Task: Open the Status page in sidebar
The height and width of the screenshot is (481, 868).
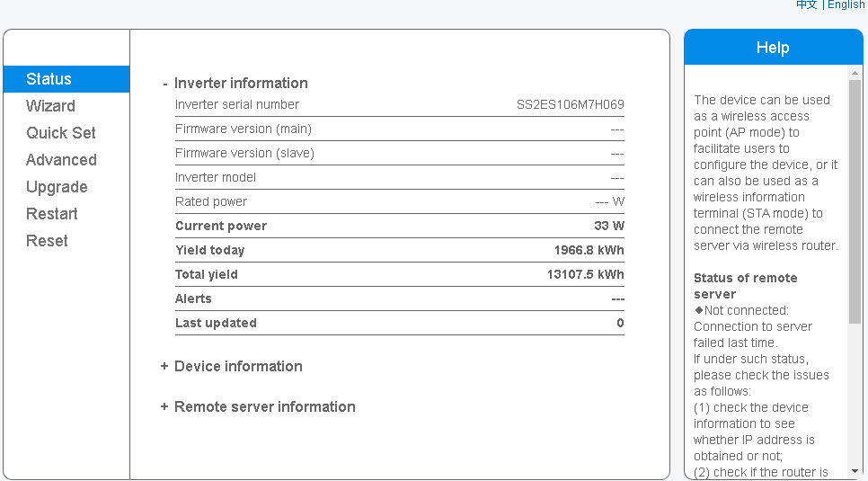Action: pyautogui.click(x=49, y=79)
